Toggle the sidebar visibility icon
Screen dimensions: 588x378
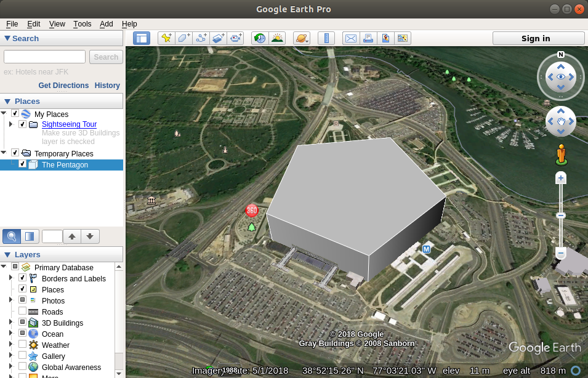point(142,38)
